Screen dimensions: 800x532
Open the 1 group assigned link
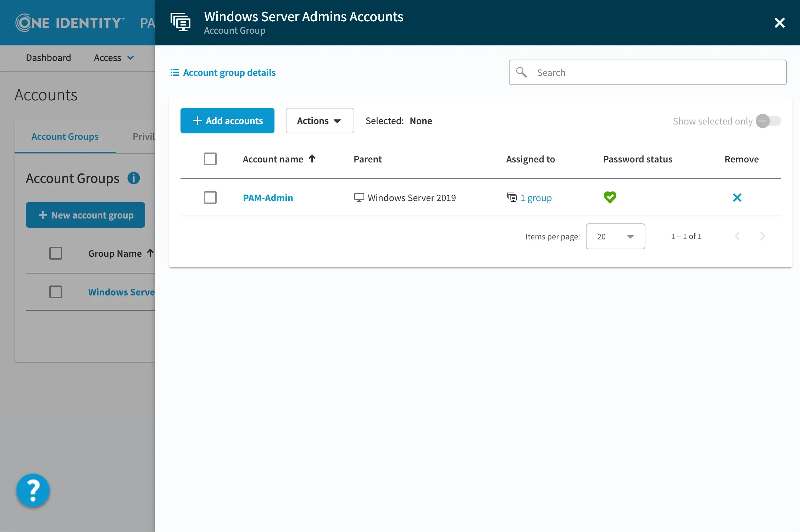tap(536, 198)
